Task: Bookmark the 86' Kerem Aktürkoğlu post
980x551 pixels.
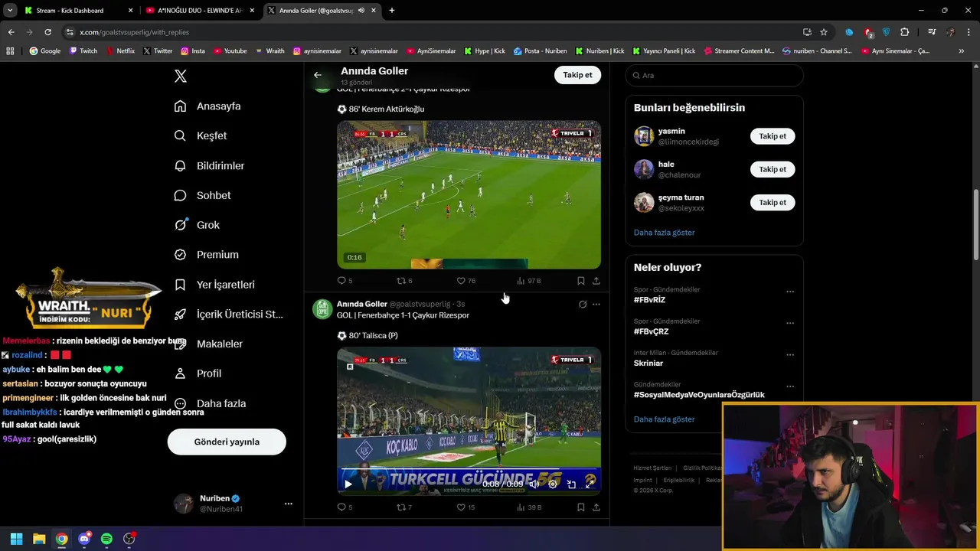Action: pos(580,281)
